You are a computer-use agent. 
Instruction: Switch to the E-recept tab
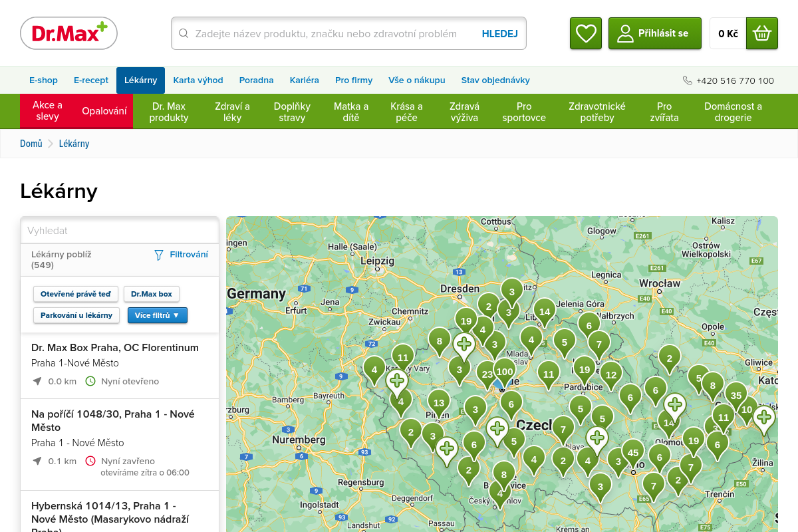[91, 80]
